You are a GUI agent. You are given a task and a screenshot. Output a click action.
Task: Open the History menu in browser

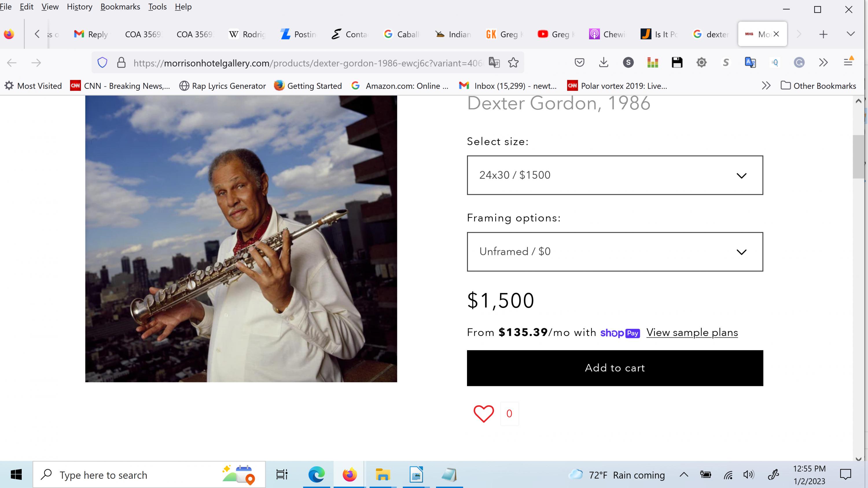(x=79, y=7)
